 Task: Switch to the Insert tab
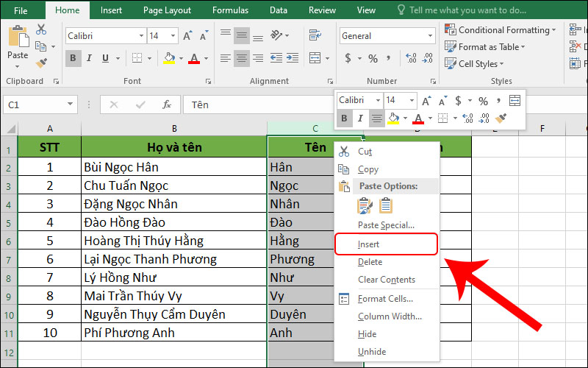pos(111,10)
